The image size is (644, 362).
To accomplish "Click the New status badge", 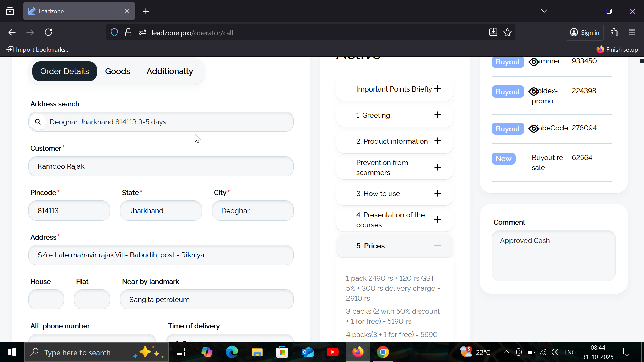I will [x=503, y=159].
